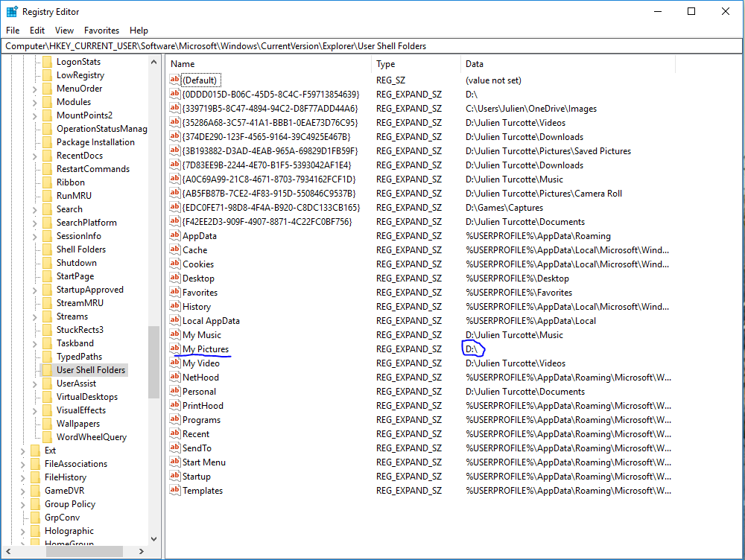Select the User Shell Folders key
The height and width of the screenshot is (560, 745).
[91, 369]
